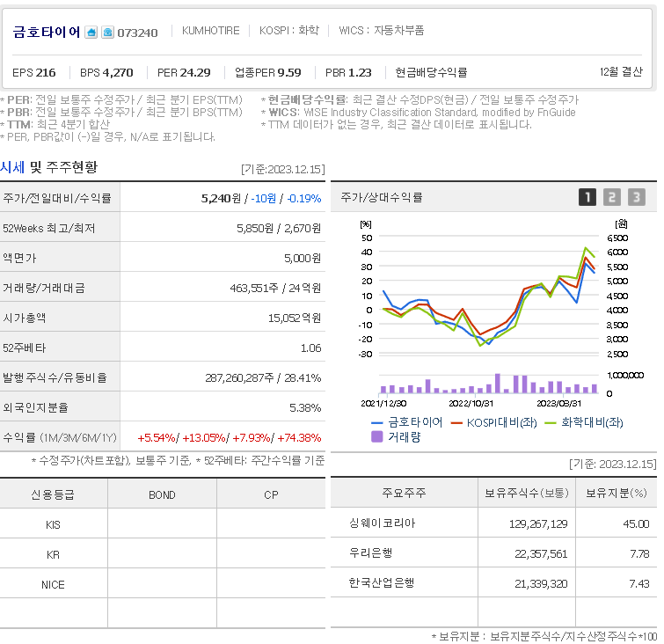Click the stock code 073240
664x644 pixels.
[137, 33]
